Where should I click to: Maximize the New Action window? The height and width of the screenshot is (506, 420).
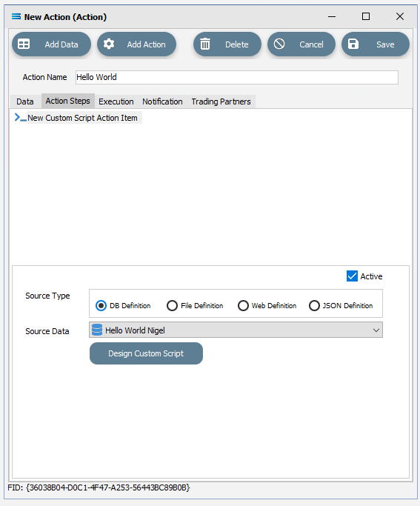[x=366, y=16]
